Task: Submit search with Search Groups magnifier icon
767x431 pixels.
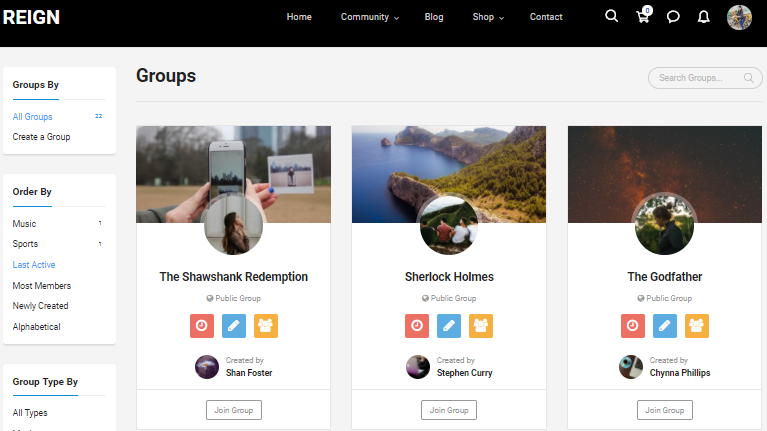Action: 748,78
